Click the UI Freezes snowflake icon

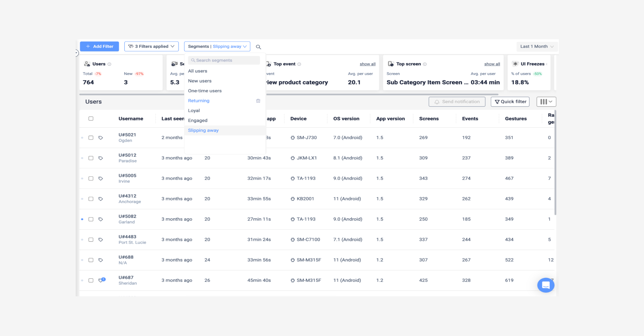point(515,64)
